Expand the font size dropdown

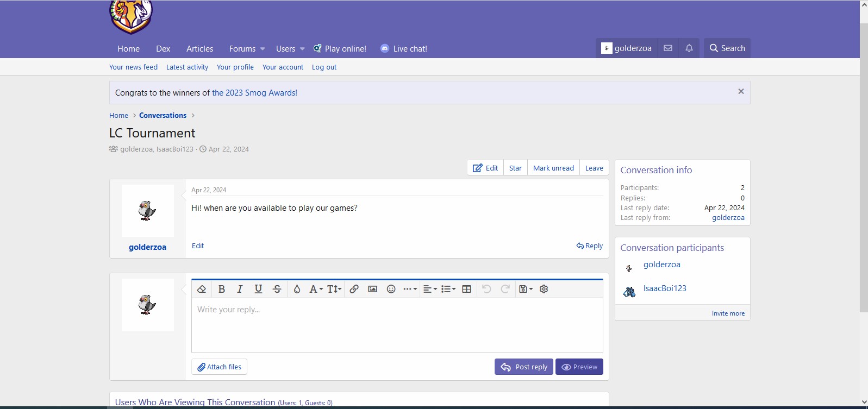pos(334,289)
